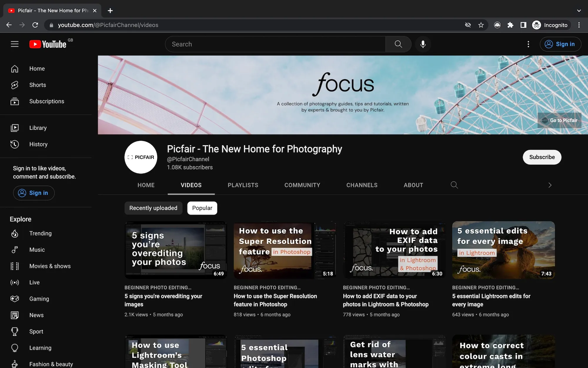The image size is (588, 368).
Task: Play 'Get rid of lens water marks' thumbnail
Action: (x=394, y=351)
